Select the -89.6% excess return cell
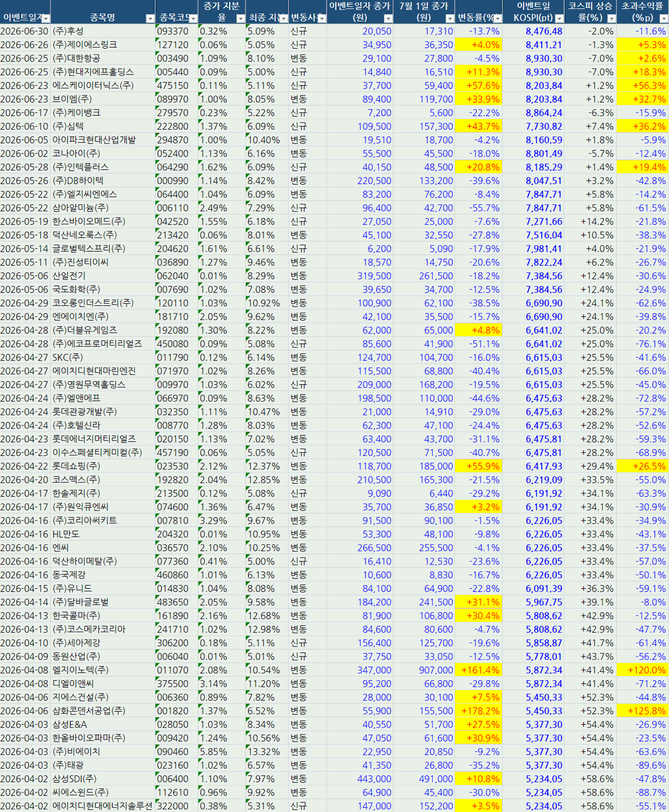The width and height of the screenshot is (669, 812). [643, 764]
